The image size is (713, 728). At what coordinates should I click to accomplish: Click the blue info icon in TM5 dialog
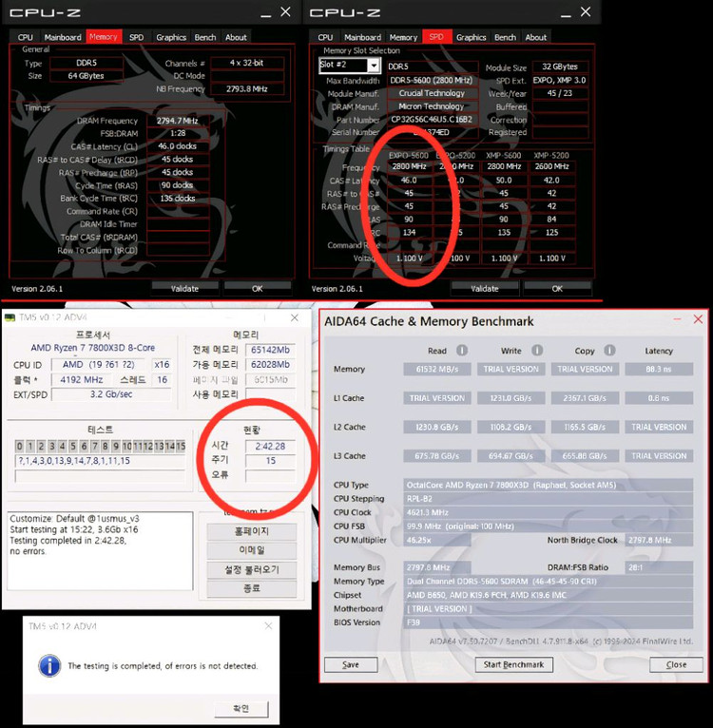49,666
